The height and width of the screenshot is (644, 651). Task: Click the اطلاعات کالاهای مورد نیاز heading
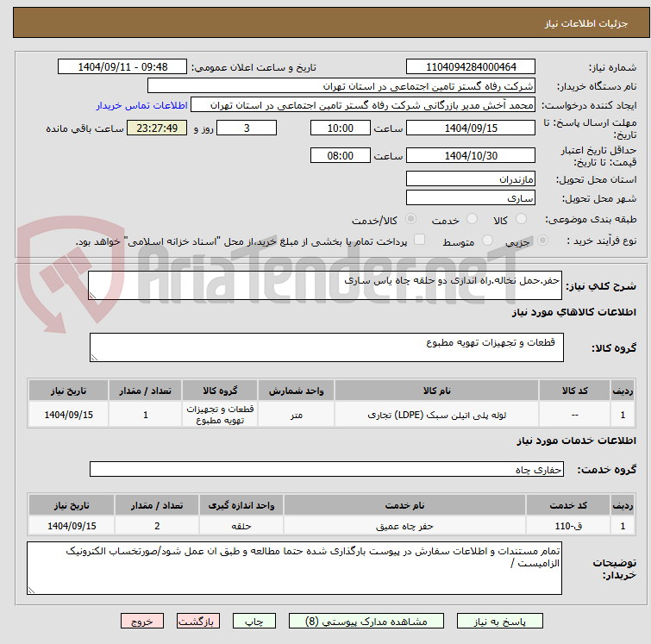pyautogui.click(x=573, y=312)
